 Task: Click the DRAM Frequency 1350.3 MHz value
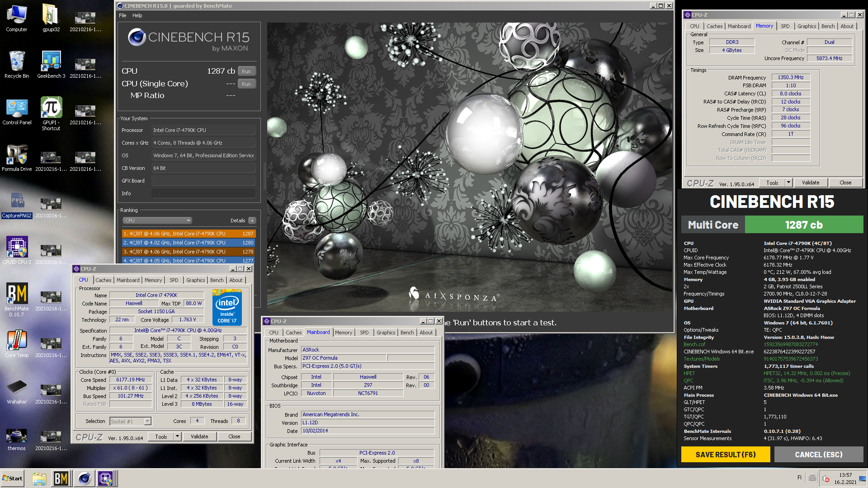[791, 77]
